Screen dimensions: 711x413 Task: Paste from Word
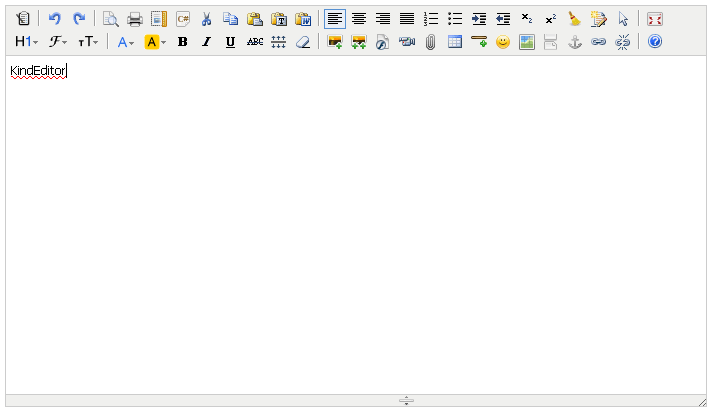303,19
